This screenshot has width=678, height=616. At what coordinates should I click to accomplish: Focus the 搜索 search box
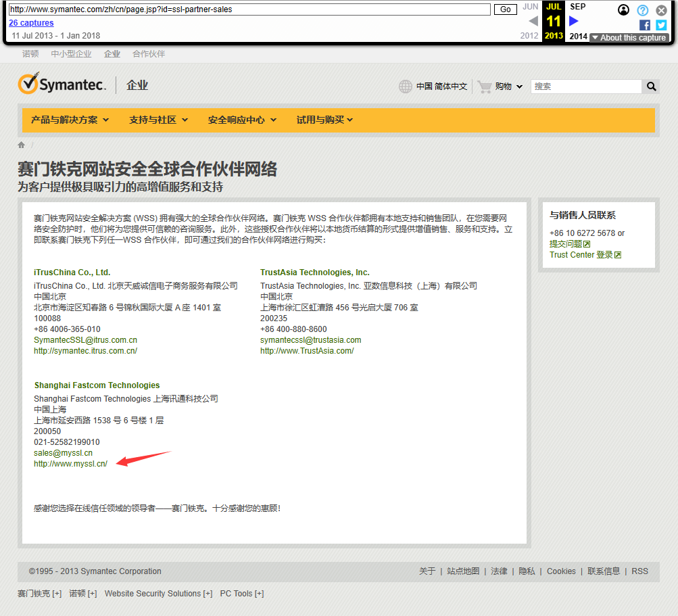click(586, 87)
